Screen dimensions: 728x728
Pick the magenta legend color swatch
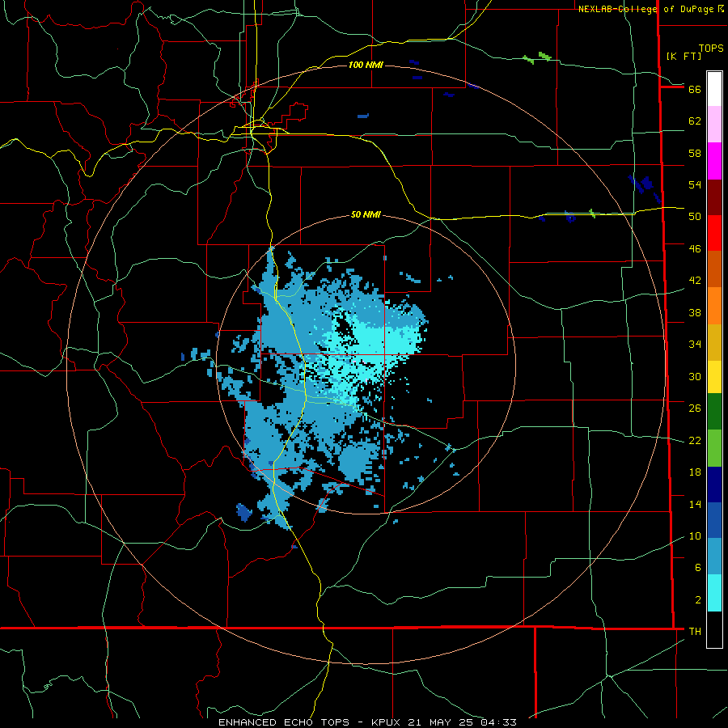coord(714,161)
